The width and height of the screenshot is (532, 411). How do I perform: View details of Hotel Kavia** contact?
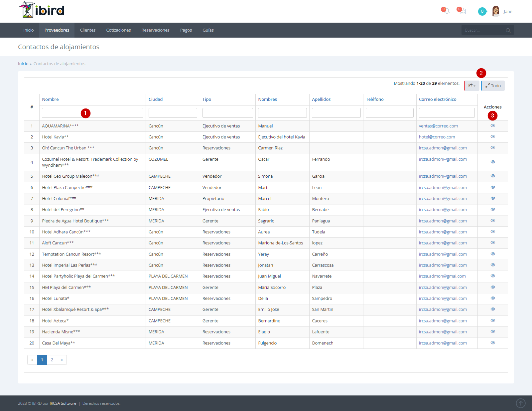pos(493,137)
